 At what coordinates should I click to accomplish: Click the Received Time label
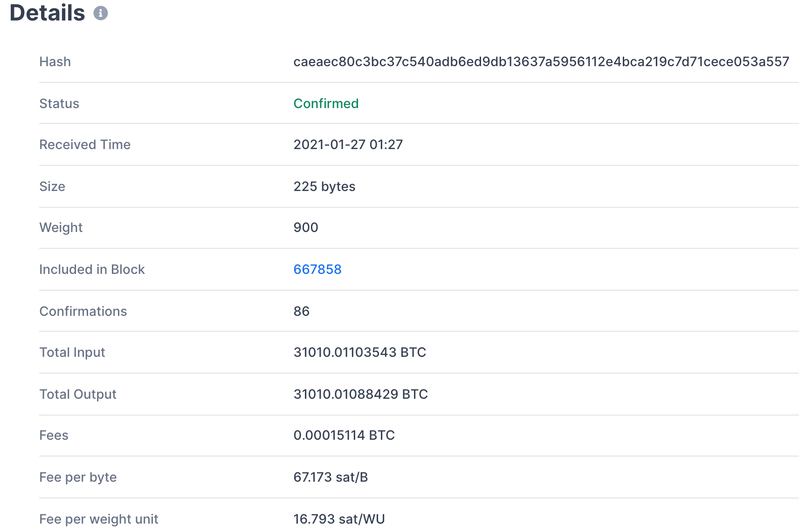click(x=85, y=144)
